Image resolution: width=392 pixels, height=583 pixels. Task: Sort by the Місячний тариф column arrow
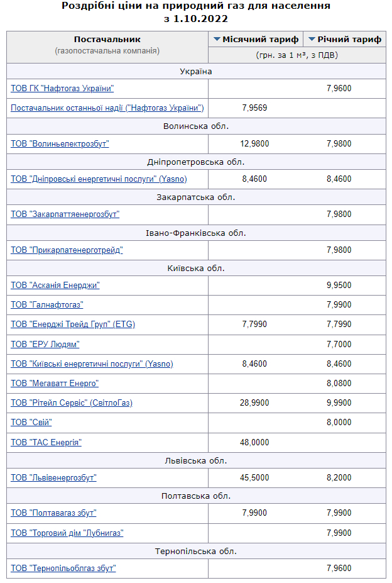(x=217, y=39)
